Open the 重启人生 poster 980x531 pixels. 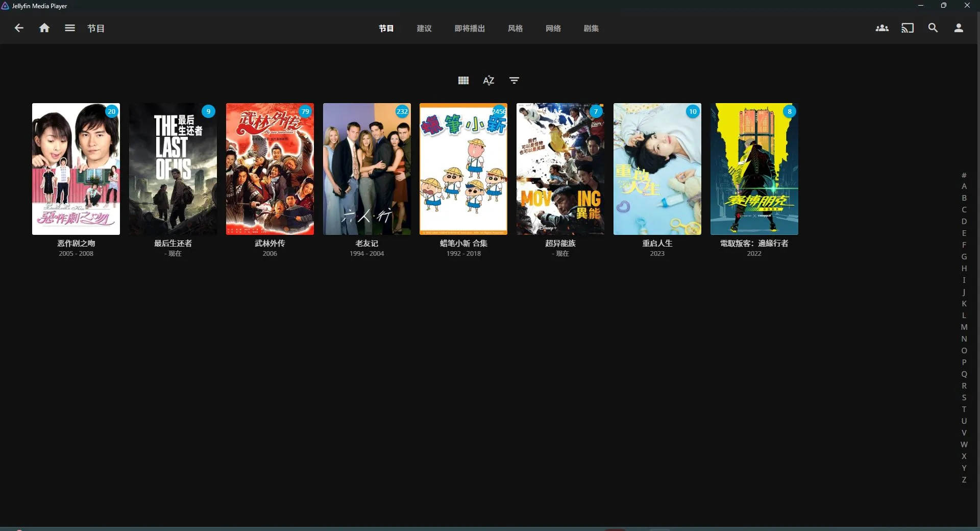click(657, 169)
